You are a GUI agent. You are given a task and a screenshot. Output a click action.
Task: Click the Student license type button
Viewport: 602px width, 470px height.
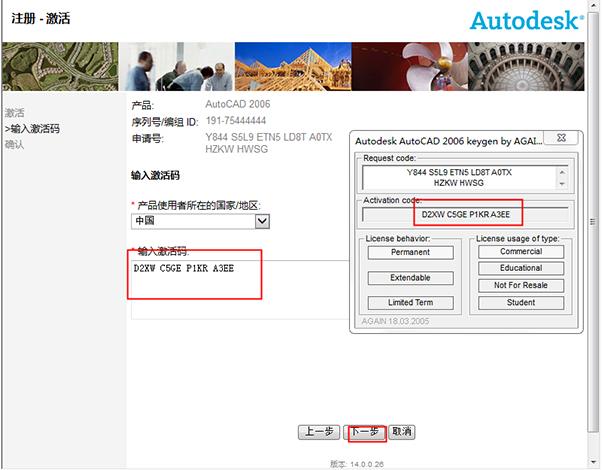pos(521,303)
